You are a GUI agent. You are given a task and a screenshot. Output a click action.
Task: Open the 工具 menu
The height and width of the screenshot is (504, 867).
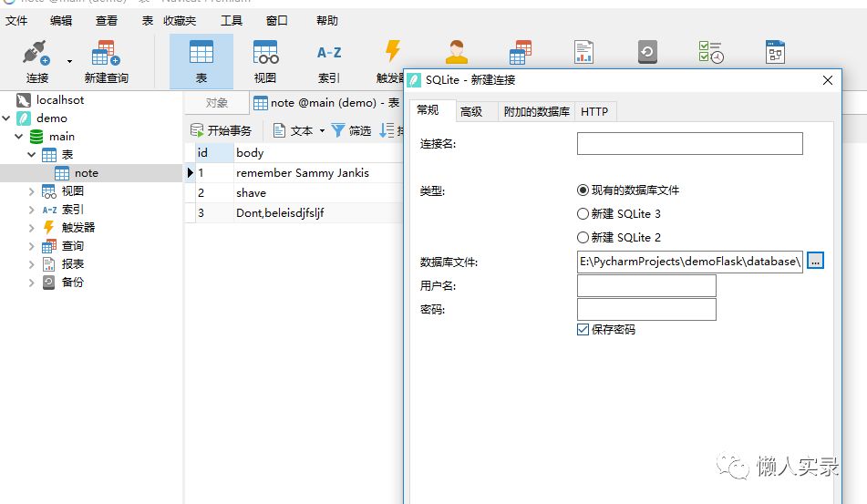(x=232, y=20)
